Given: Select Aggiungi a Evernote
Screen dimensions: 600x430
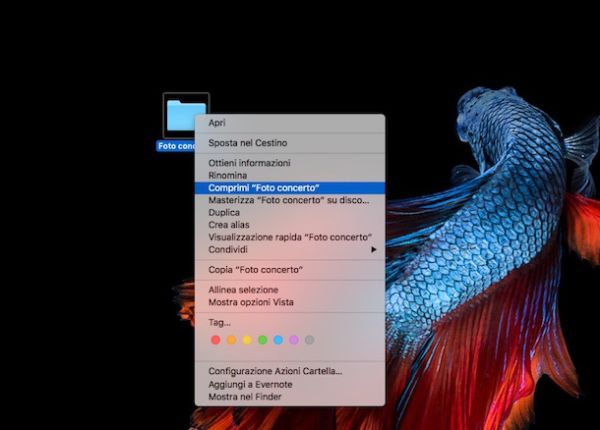Looking at the screenshot, I should [250, 384].
